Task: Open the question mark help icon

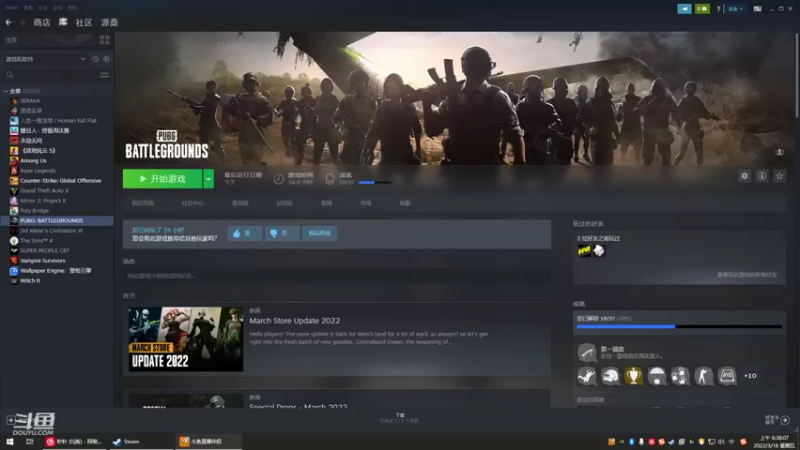Action: [718, 9]
